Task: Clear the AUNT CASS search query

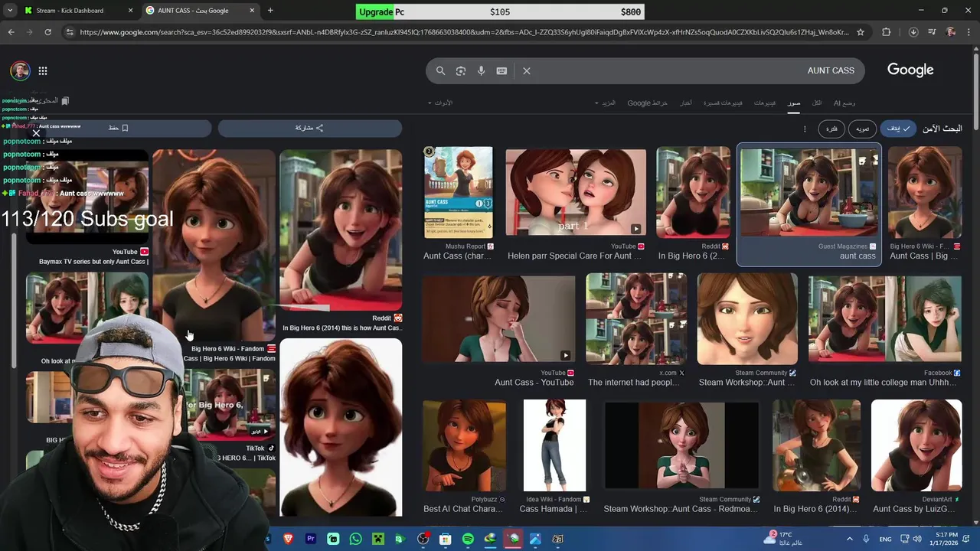Action: [x=527, y=70]
